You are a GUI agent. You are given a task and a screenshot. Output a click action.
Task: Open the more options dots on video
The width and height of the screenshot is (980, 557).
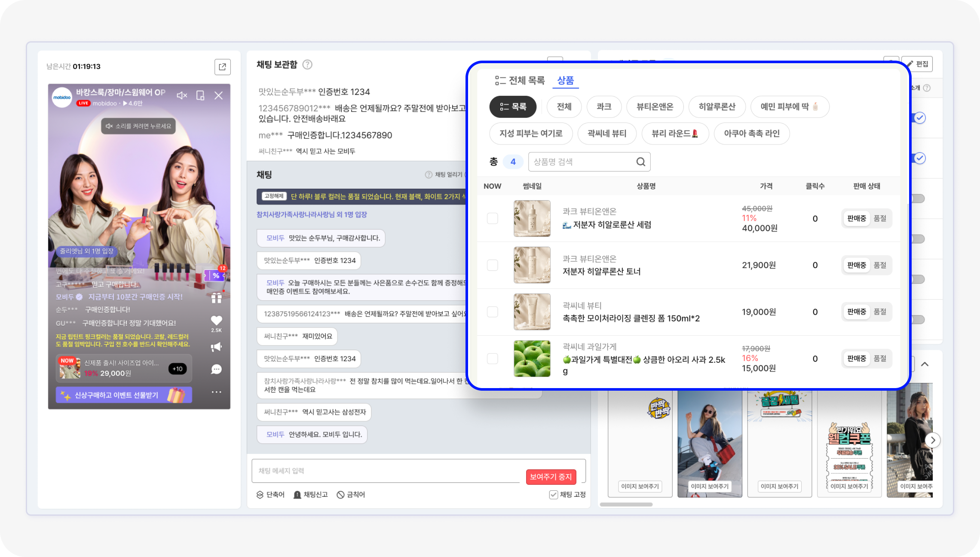216,392
